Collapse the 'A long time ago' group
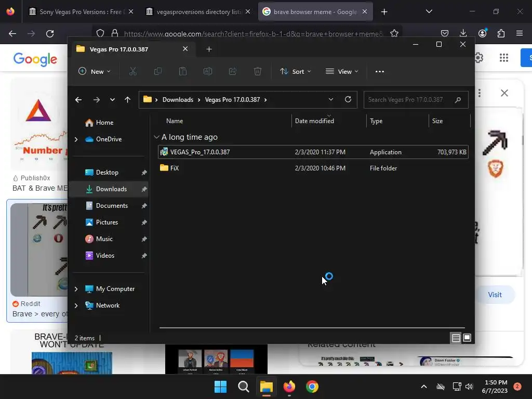This screenshot has height=399, width=532. pyautogui.click(x=156, y=137)
